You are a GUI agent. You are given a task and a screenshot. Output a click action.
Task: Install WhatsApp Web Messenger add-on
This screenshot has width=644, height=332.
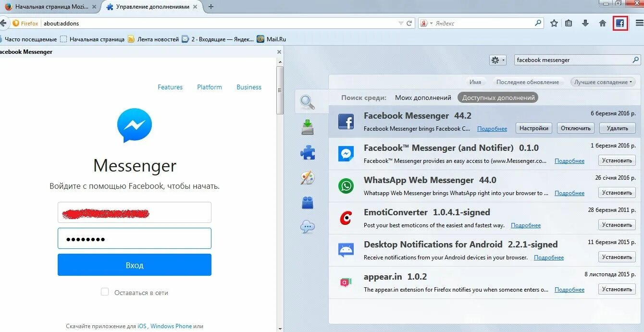pos(617,193)
